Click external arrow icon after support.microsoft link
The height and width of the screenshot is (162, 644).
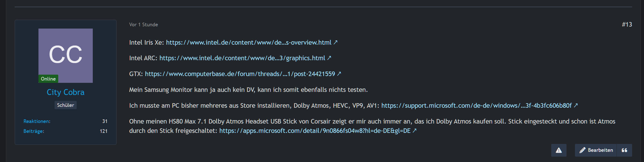pyautogui.click(x=576, y=105)
